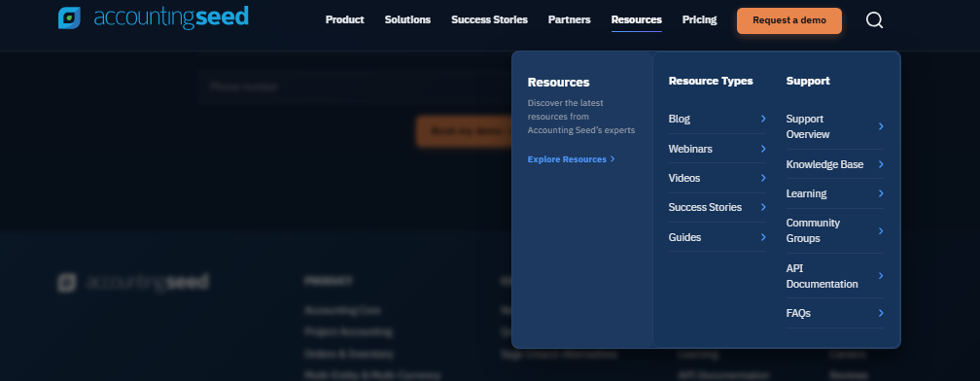Open the Learning support link
Viewport: 980px width, 381px height.
[x=834, y=193]
